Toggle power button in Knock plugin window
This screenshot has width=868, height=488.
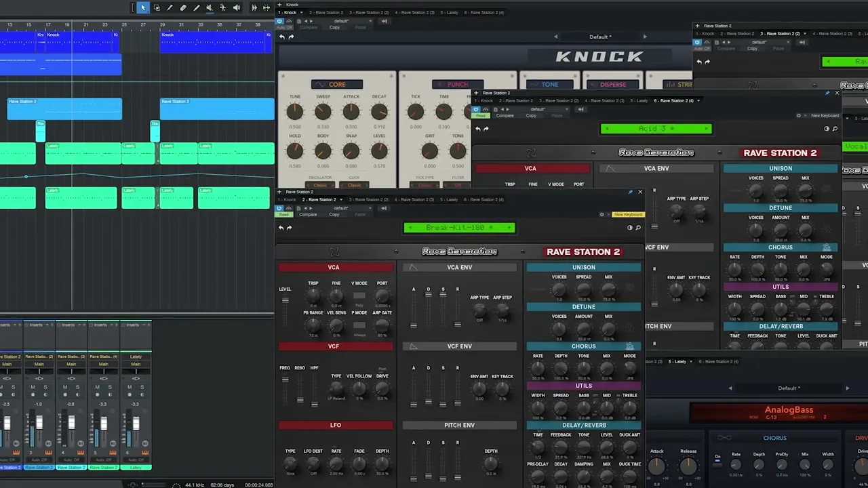coord(279,21)
